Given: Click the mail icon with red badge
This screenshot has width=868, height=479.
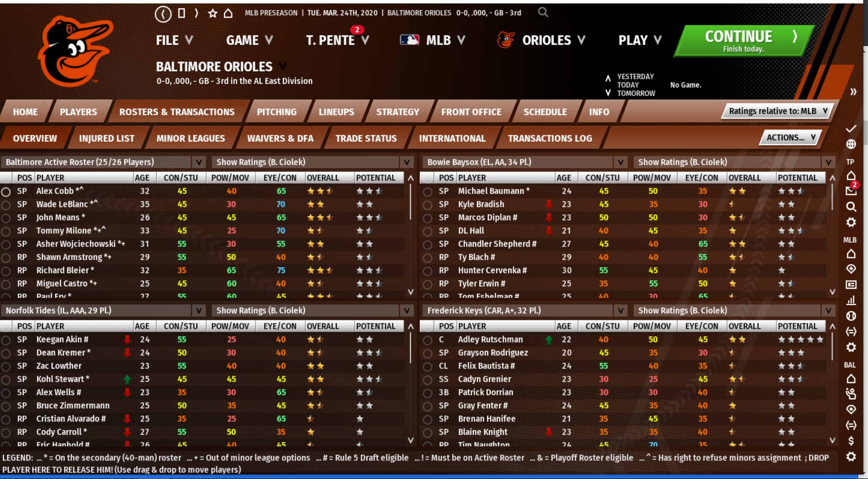Looking at the screenshot, I should (851, 190).
